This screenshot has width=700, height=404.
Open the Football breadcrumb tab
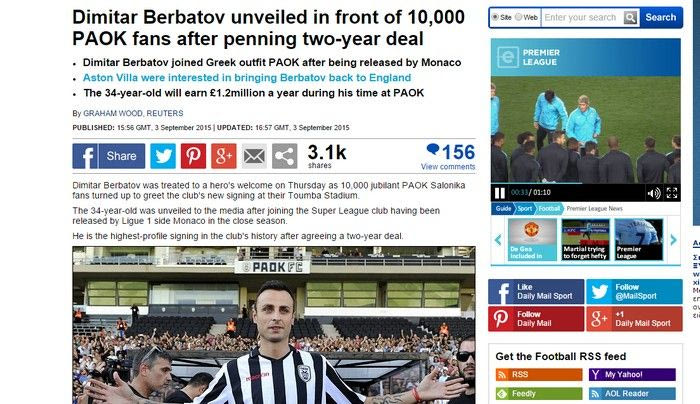(x=549, y=208)
